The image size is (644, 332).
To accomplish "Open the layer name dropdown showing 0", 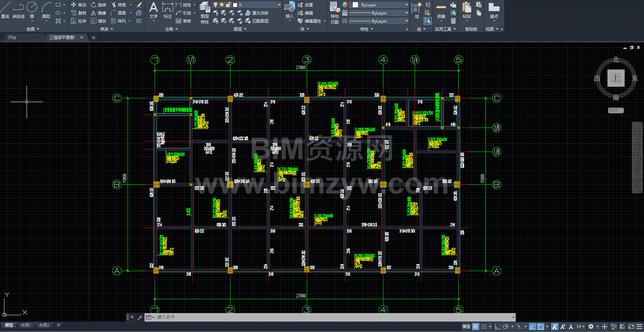I will coord(258,5).
